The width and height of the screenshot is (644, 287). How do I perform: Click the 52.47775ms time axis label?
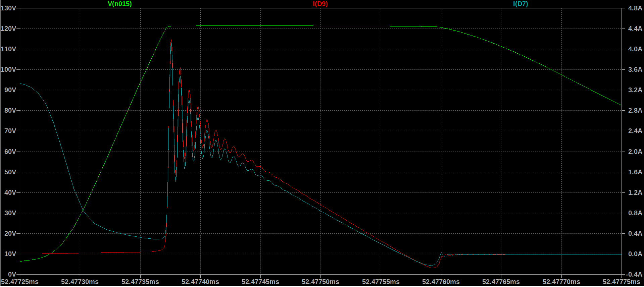pyautogui.click(x=621, y=282)
